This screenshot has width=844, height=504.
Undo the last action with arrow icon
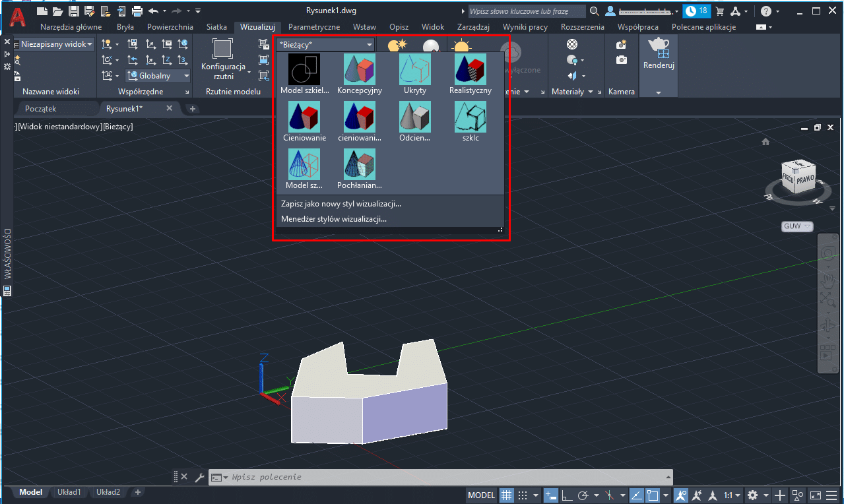point(153,11)
